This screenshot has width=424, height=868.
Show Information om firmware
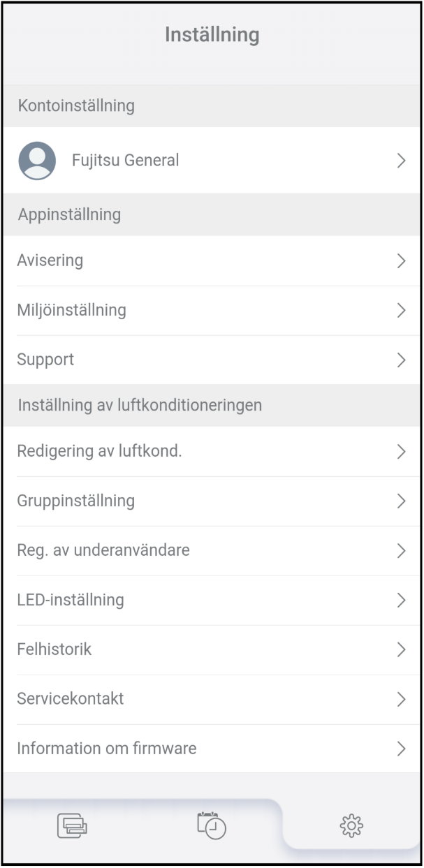(x=107, y=749)
